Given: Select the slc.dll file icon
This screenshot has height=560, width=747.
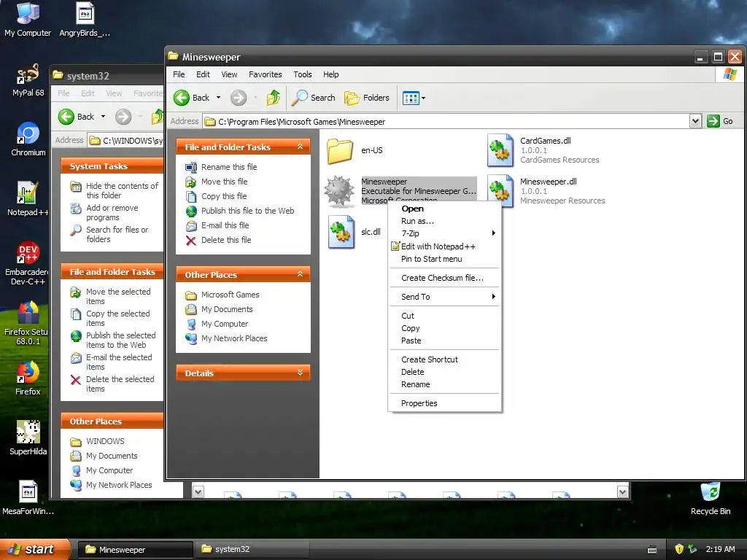Looking at the screenshot, I should coord(341,232).
